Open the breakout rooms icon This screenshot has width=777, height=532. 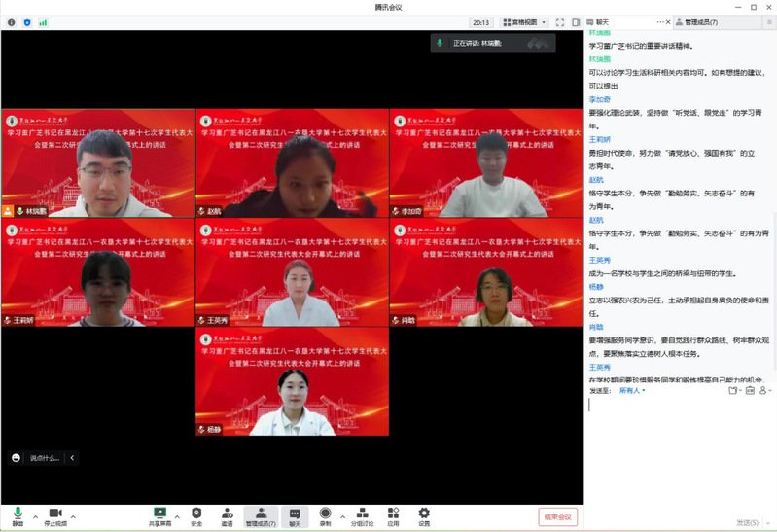361,515
